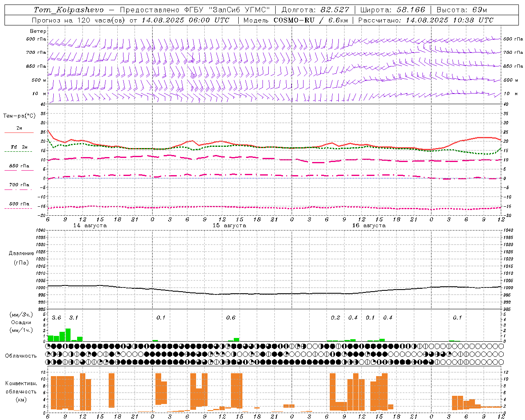Click dashed pink line under the 850 гПа legend
The image size is (525, 420).
click(19, 170)
